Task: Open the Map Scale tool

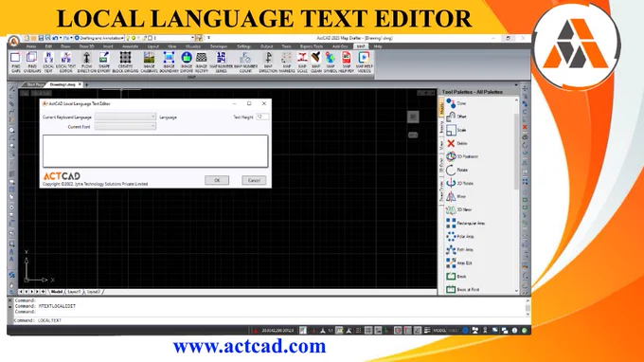Action: tap(302, 63)
